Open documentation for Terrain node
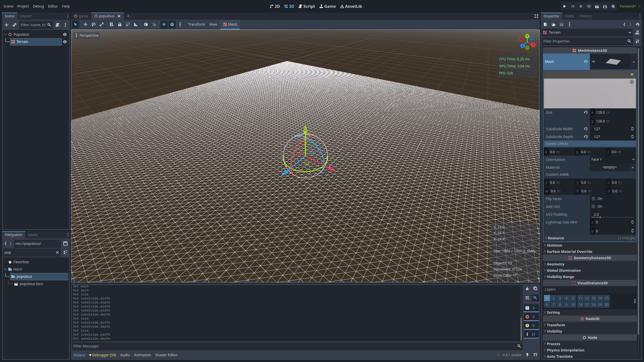Screen dimensions: 644x362 click(x=637, y=32)
